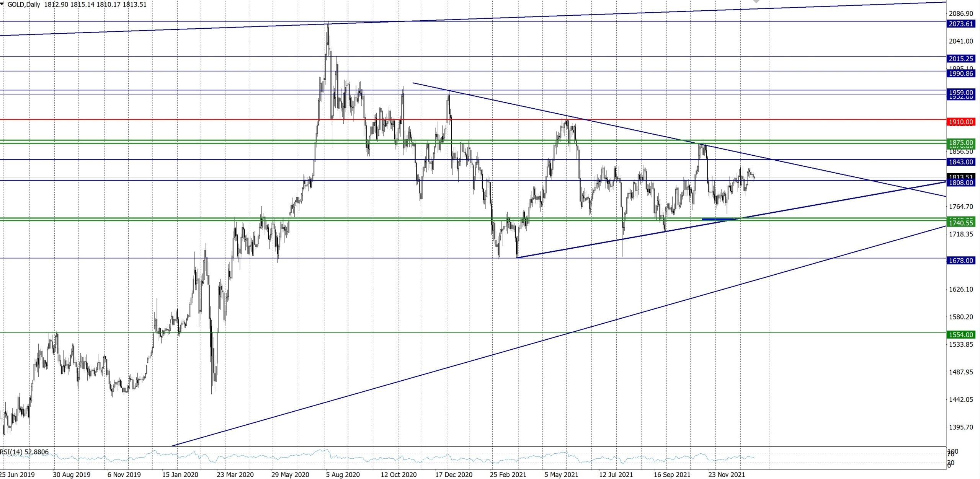Image resolution: width=980 pixels, height=479 pixels.
Task: Click the 25 Feb 2021 date marker
Action: [x=508, y=474]
